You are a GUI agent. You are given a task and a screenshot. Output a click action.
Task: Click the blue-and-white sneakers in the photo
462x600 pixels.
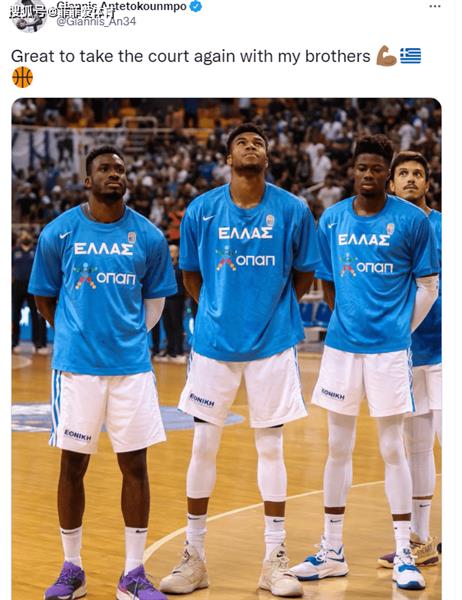(358, 566)
